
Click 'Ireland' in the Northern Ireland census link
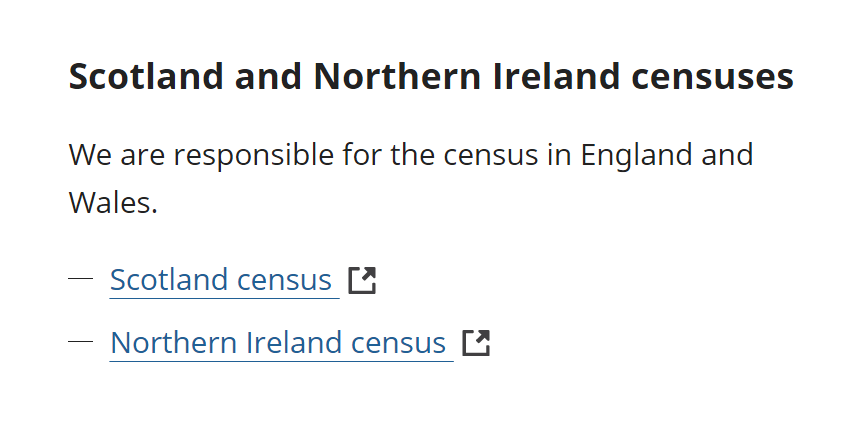point(294,343)
